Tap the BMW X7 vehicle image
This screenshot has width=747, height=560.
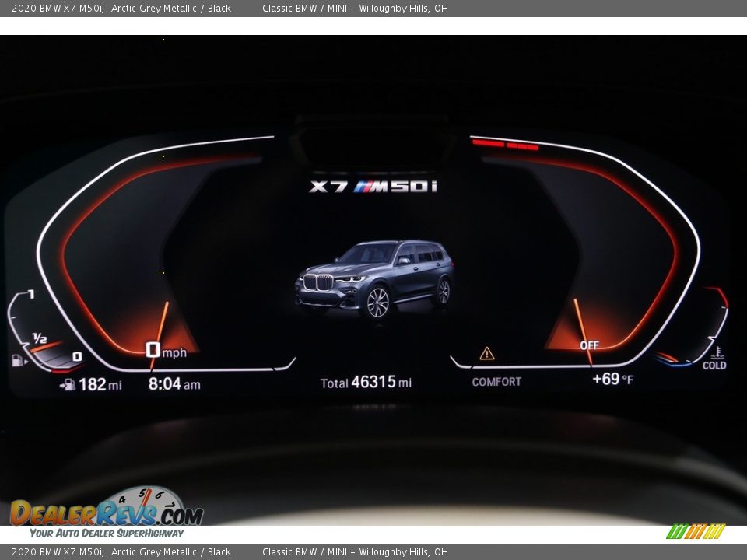click(374, 278)
